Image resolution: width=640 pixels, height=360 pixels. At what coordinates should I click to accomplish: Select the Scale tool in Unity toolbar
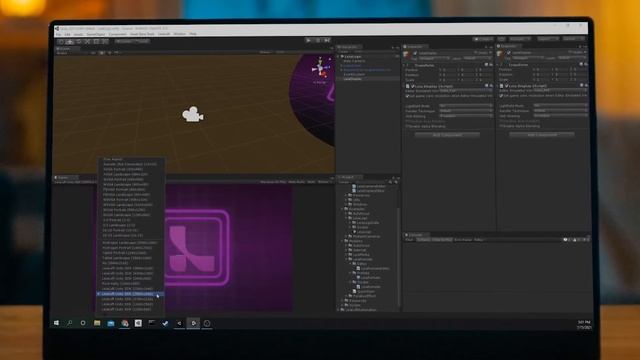pyautogui.click(x=87, y=42)
